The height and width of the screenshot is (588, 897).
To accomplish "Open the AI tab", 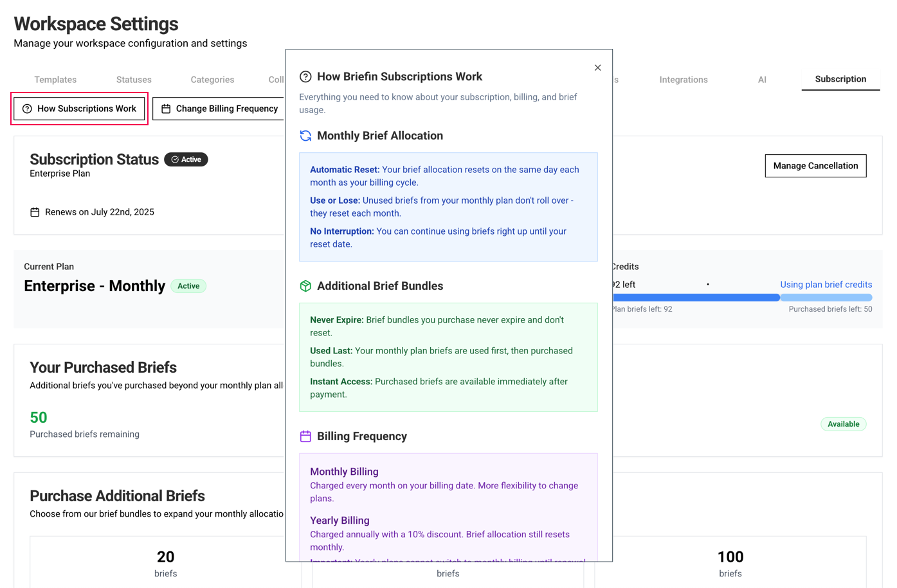I will pos(762,80).
